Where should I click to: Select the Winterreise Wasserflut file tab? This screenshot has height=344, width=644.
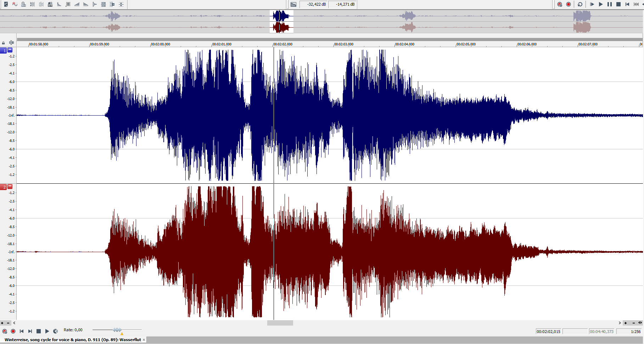[73, 340]
